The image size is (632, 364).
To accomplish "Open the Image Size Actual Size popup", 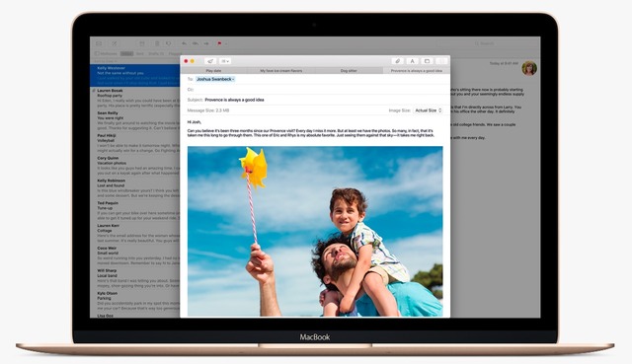I will 428,110.
